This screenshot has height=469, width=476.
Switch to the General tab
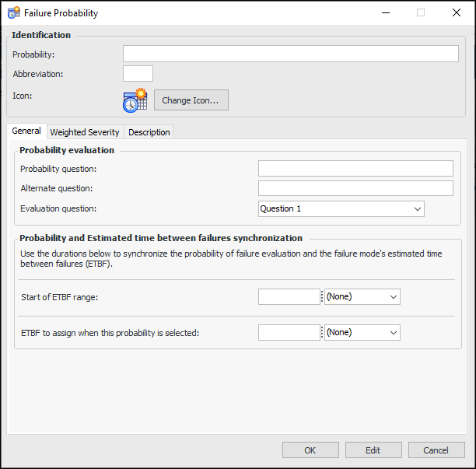point(26,131)
